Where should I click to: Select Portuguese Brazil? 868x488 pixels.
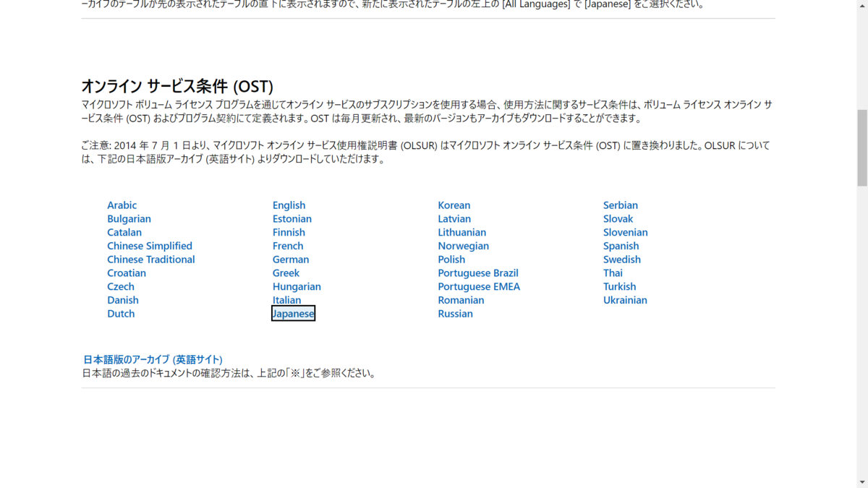[478, 273]
